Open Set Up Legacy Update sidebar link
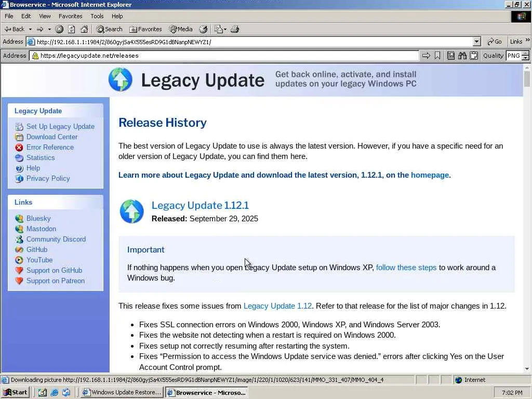Image resolution: width=532 pixels, height=399 pixels. point(60,127)
